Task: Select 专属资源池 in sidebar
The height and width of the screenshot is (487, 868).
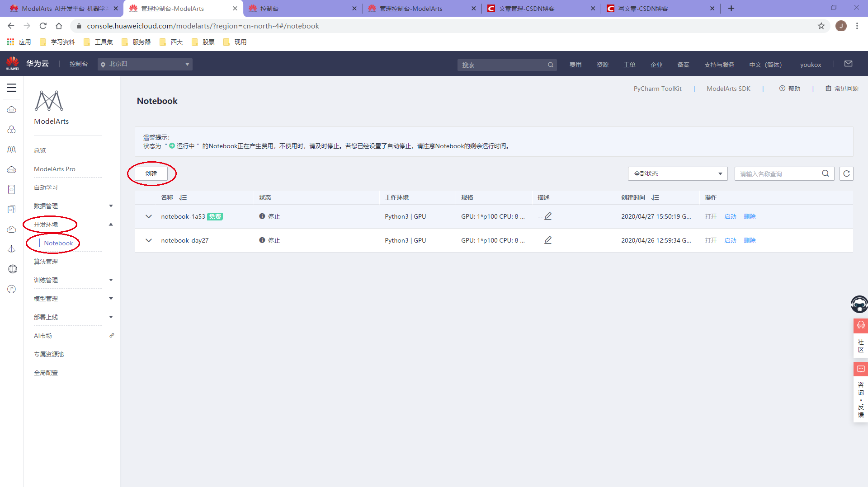Action: pyautogui.click(x=49, y=354)
